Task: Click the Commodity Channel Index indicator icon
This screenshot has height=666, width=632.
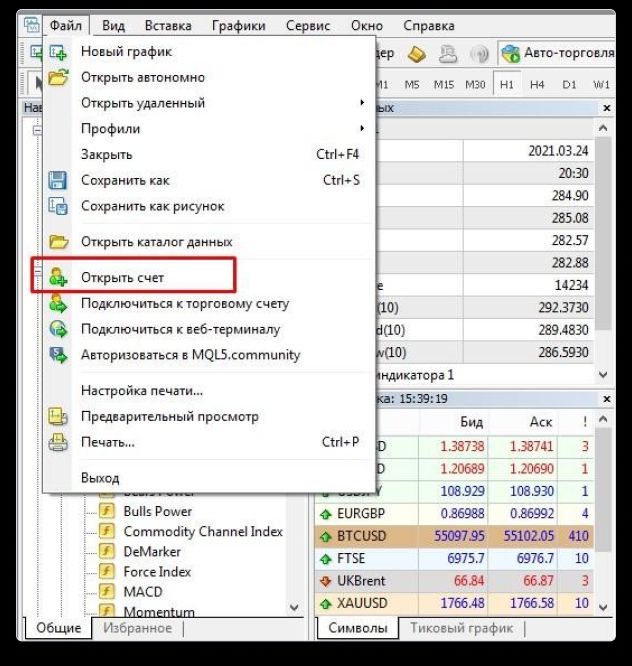Action: point(107,531)
